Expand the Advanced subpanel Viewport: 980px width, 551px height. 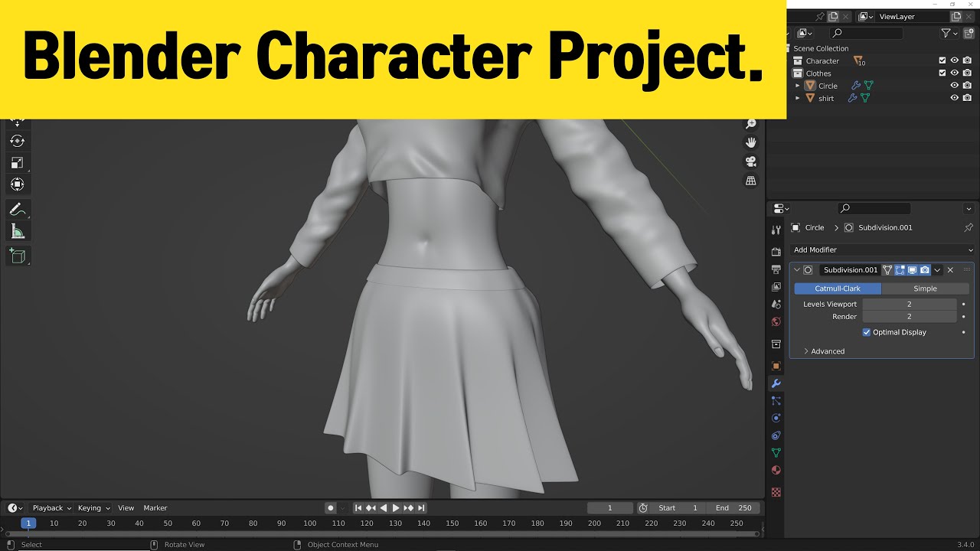coord(824,351)
